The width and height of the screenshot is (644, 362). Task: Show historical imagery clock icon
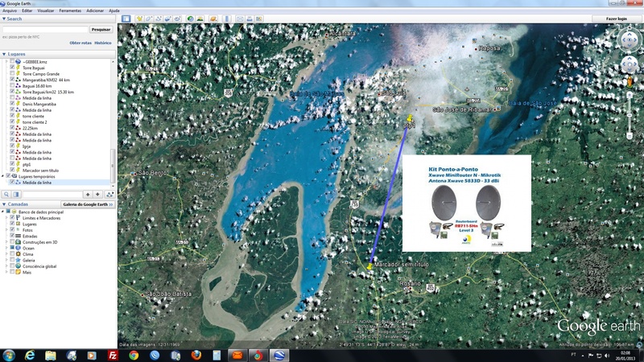coord(190,19)
